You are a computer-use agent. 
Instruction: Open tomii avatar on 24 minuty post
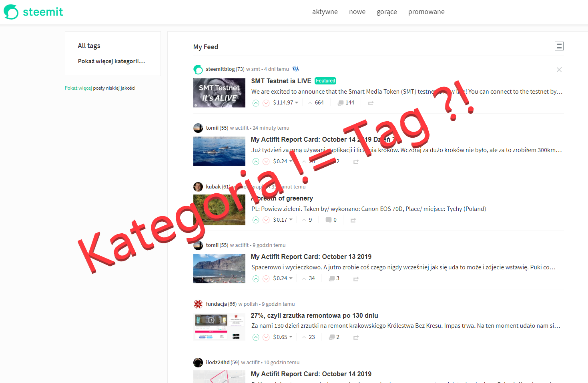[x=198, y=128]
